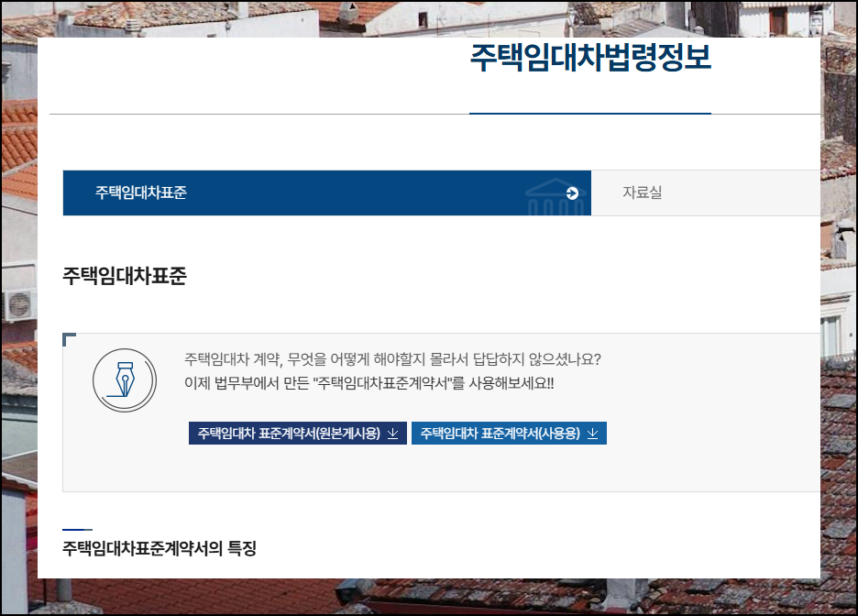The image size is (858, 616).
Task: Select the 주택임대차표준 sub-menu tab
Action: 326,192
